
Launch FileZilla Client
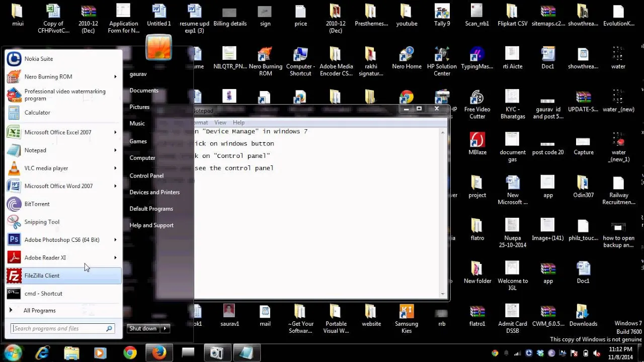pyautogui.click(x=63, y=276)
